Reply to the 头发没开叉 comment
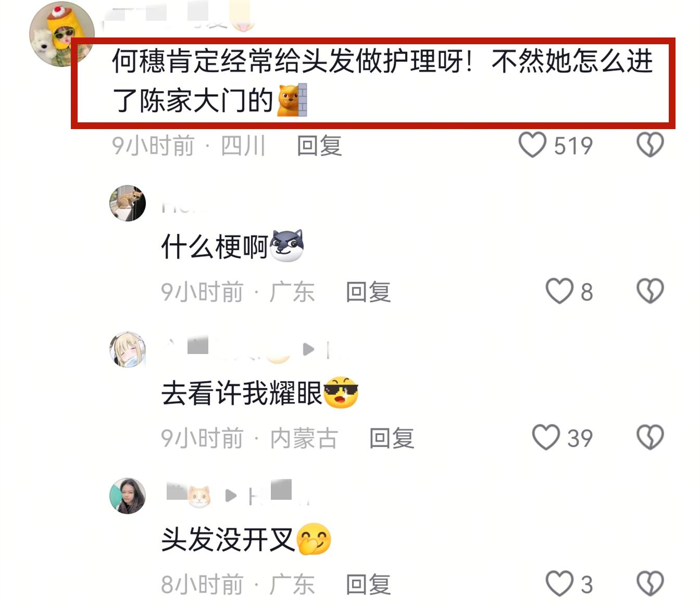Viewport: 700px width, 606px height. [368, 584]
